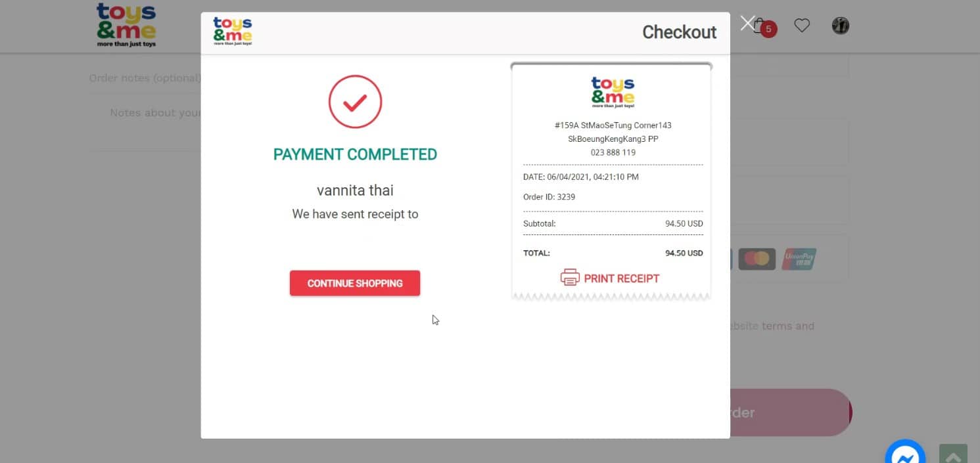Go home via the site header toys&me logo
This screenshot has width=980, height=463.
pos(126,26)
